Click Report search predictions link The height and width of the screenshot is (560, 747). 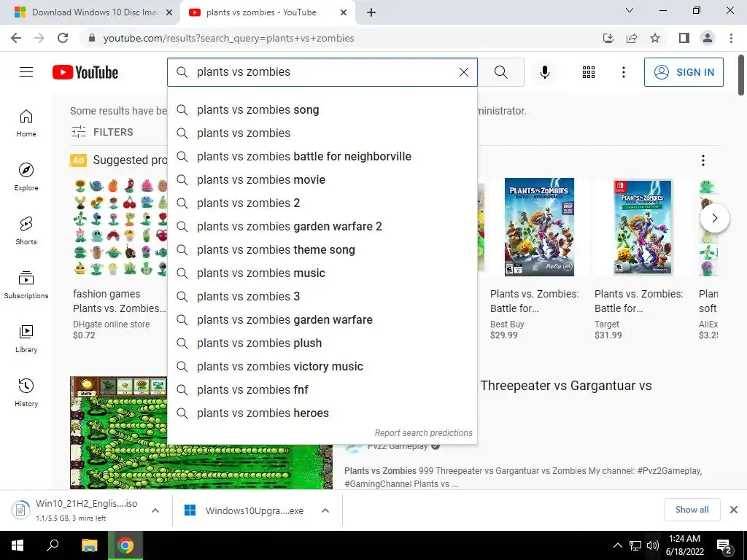click(424, 433)
